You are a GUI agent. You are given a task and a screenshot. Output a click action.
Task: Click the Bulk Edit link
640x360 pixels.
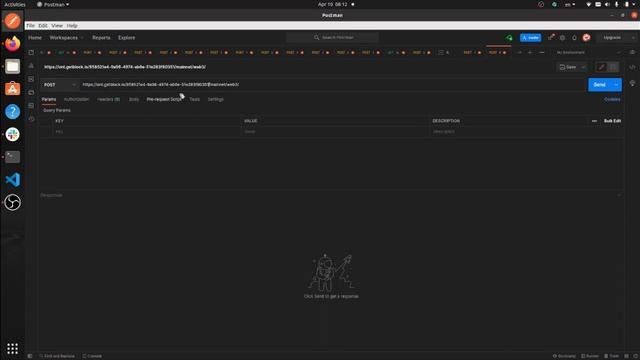coord(612,121)
